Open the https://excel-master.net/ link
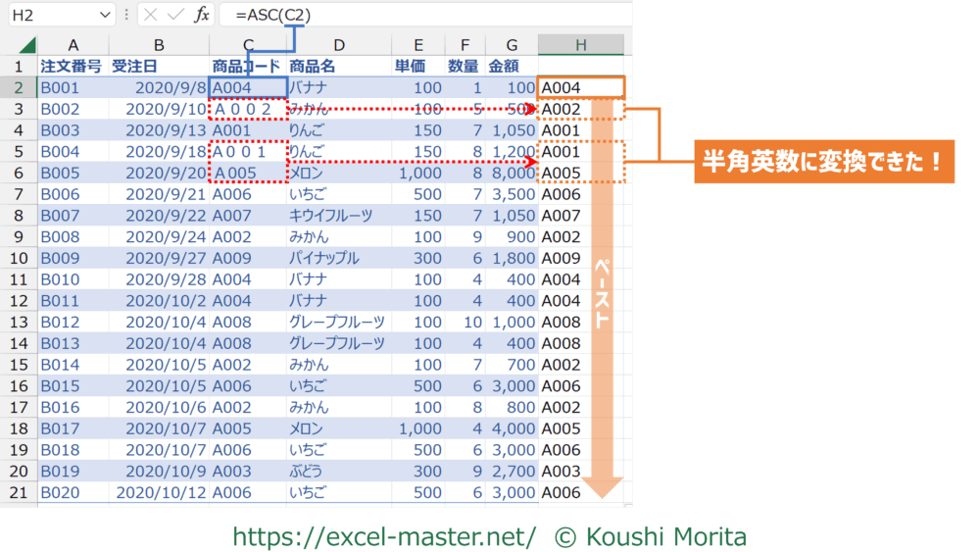This screenshot has height=552, width=980. pos(384,536)
